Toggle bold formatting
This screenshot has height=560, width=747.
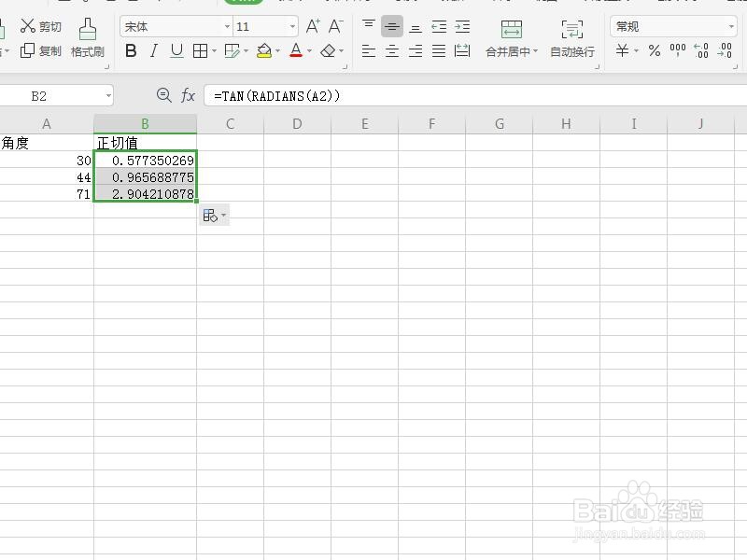pyautogui.click(x=131, y=50)
